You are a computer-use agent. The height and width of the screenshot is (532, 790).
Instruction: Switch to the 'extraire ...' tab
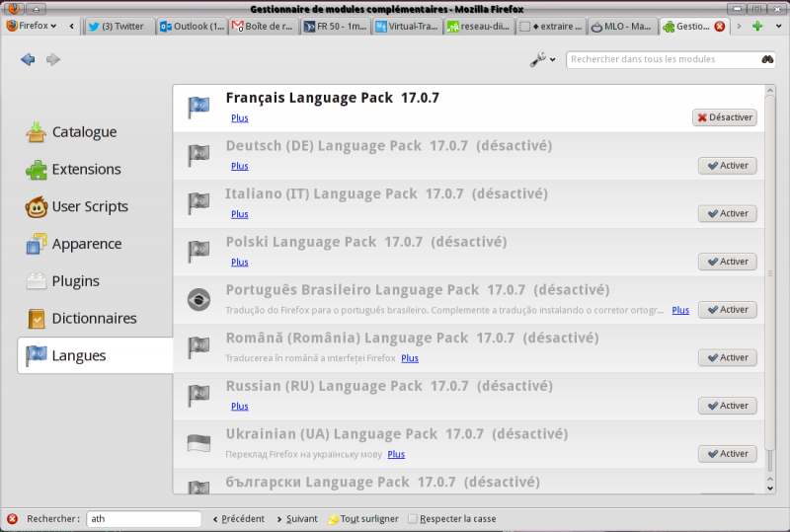[552, 27]
